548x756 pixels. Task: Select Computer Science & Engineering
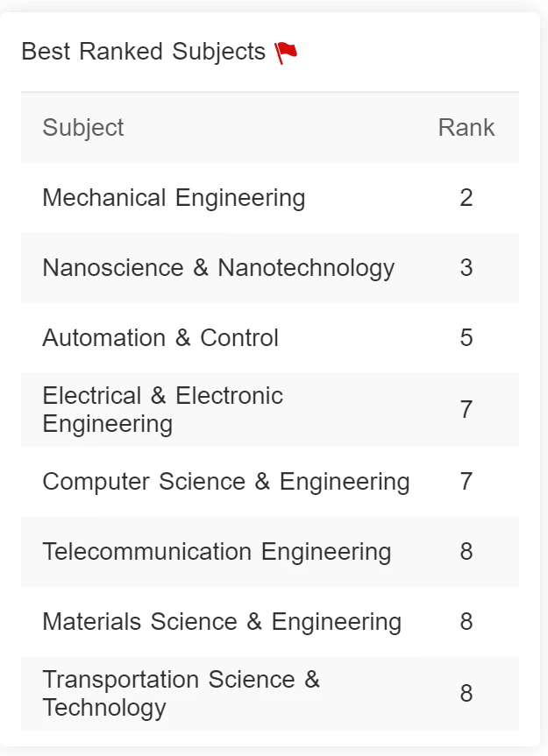tap(226, 481)
